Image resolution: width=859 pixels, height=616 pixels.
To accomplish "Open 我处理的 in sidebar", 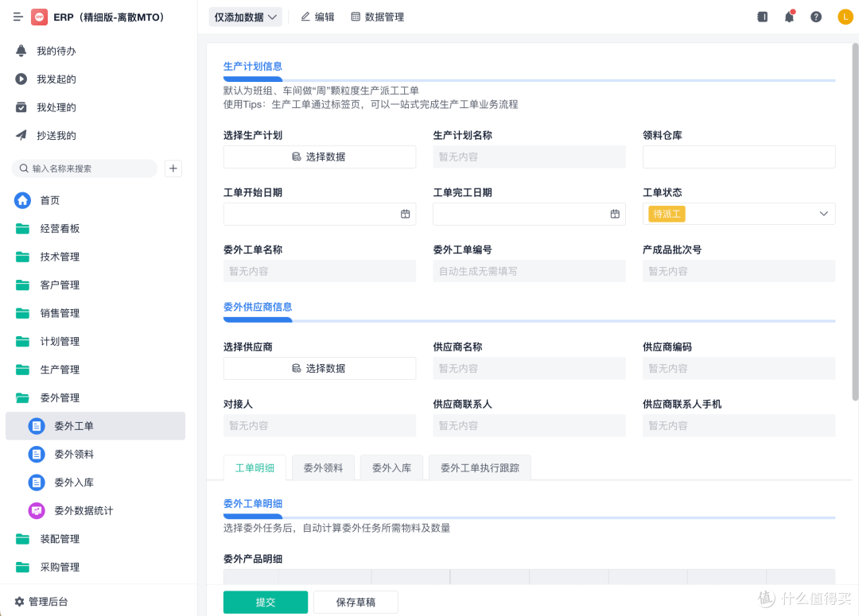I will click(56, 107).
